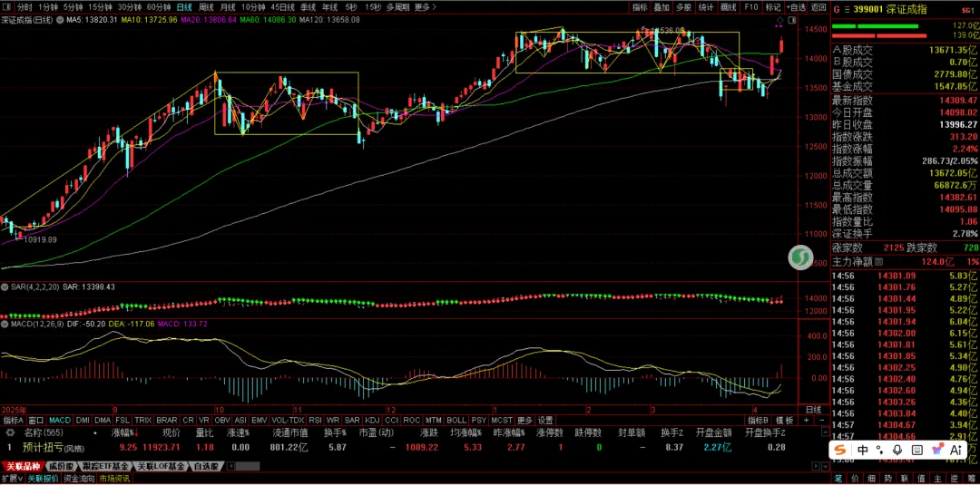
Task: Click the 统计 statistics button
Action: [706, 7]
